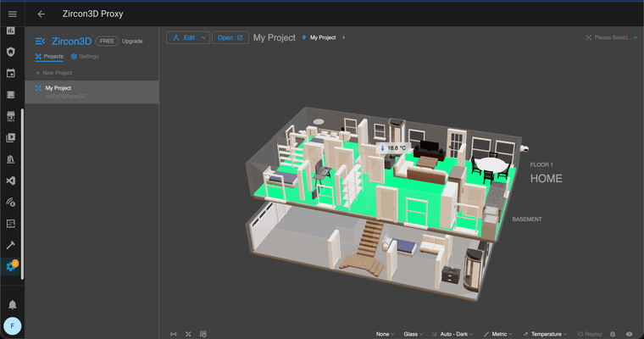Expand the Edit button dropdown arrow
644x339 pixels.
coord(204,38)
